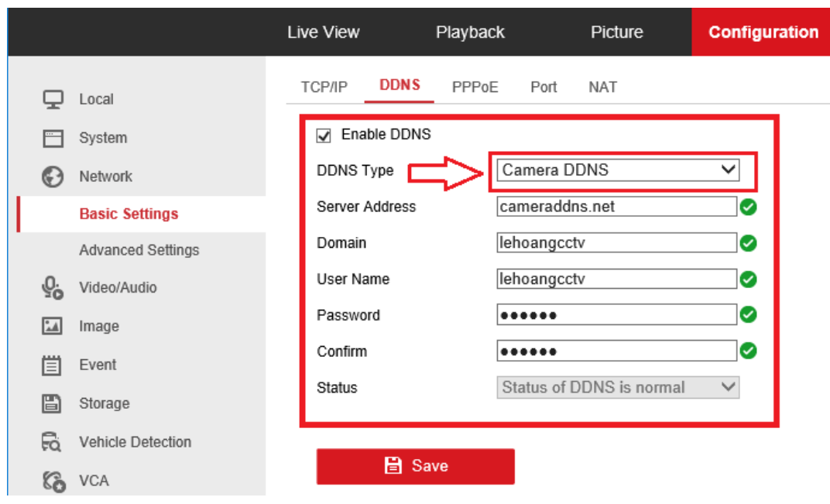Screen dimensions: 830x504
Task: Open the DDNS Type dropdown
Action: (619, 170)
